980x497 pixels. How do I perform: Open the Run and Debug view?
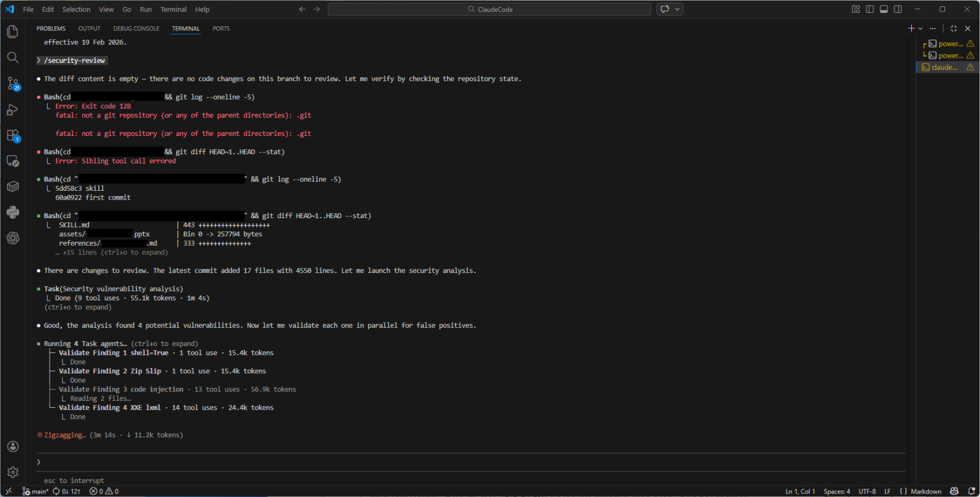click(x=12, y=110)
